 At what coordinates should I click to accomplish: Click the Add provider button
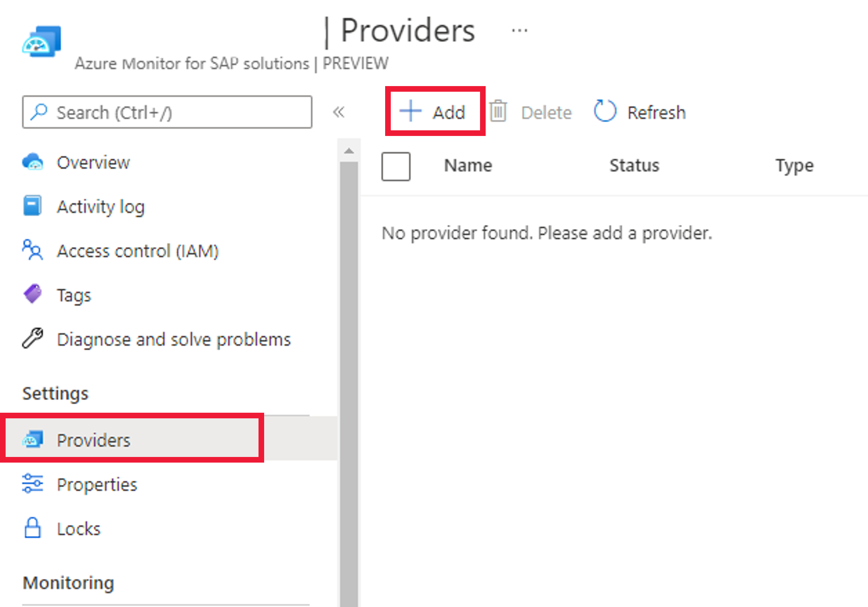435,111
